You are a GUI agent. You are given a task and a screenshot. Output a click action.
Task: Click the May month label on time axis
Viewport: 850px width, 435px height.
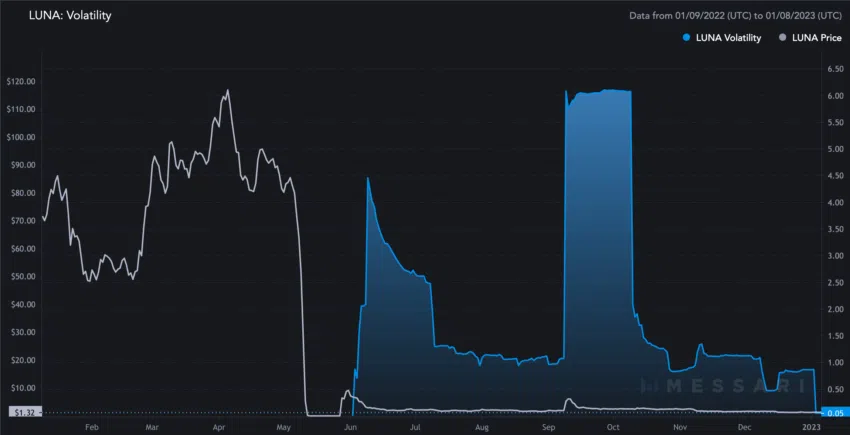[x=284, y=427]
